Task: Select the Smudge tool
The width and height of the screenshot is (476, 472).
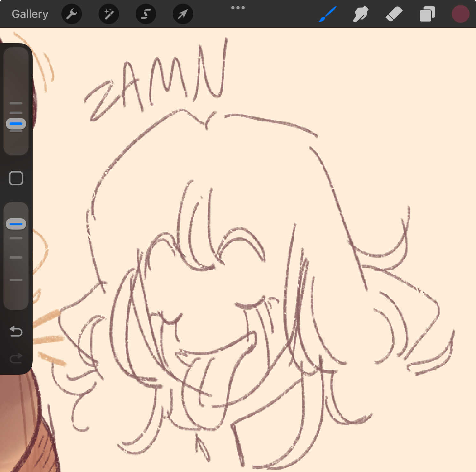Action: (361, 14)
